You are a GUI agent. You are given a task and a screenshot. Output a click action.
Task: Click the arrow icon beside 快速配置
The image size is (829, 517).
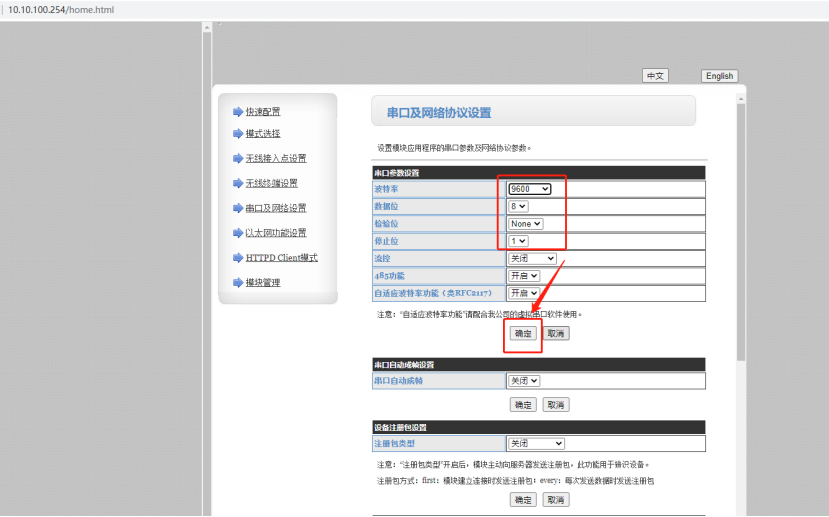pos(238,112)
